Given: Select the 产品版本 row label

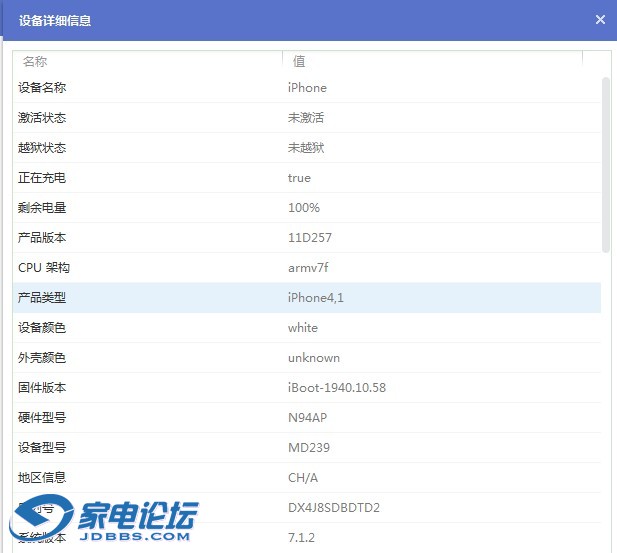Looking at the screenshot, I should coord(42,237).
